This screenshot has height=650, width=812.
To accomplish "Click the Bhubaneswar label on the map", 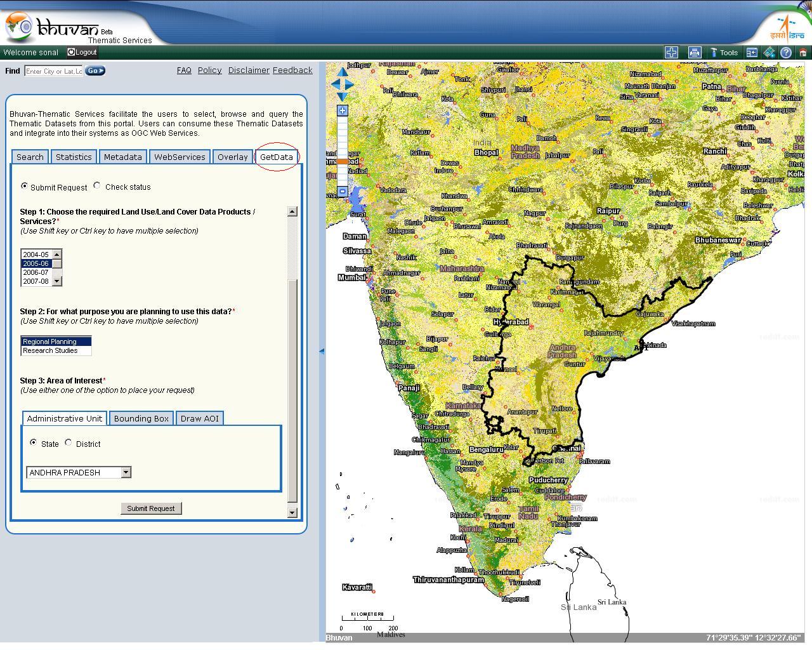I will [717, 240].
